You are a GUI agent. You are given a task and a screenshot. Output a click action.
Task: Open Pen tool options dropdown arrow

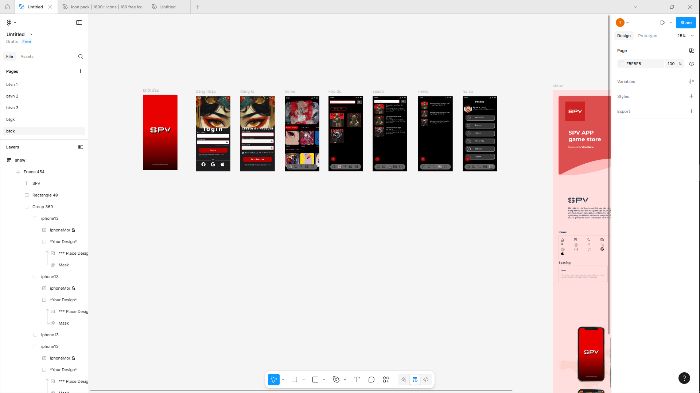(x=345, y=380)
